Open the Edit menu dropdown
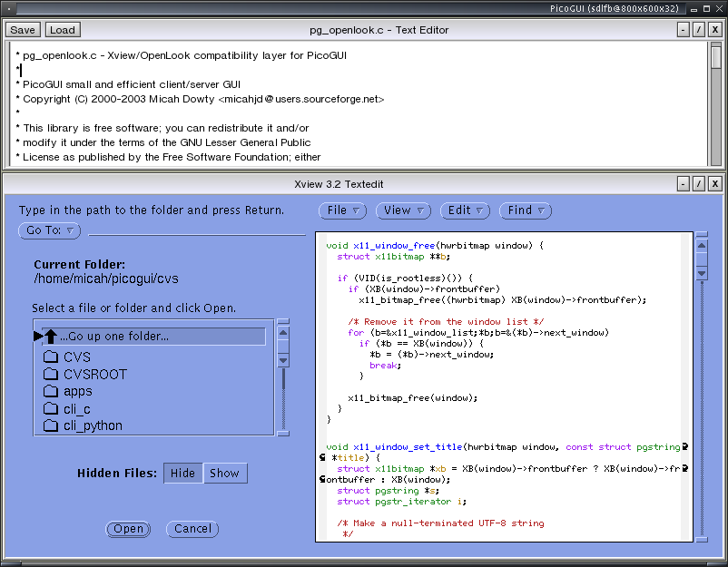728x567 pixels. (465, 210)
